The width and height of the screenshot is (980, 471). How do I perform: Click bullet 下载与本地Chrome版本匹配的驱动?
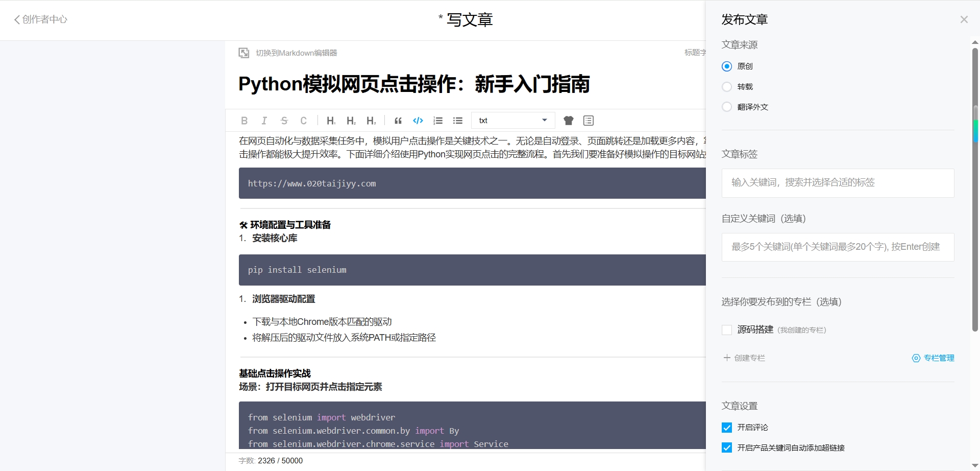pos(322,322)
